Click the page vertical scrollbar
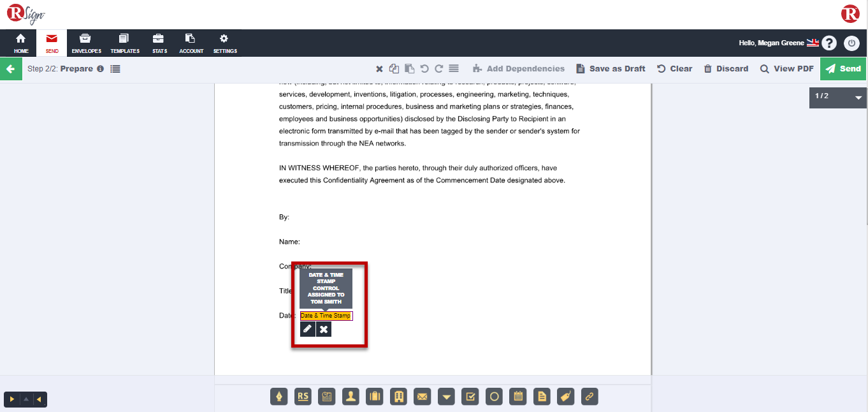This screenshot has height=412, width=868. click(x=865, y=159)
